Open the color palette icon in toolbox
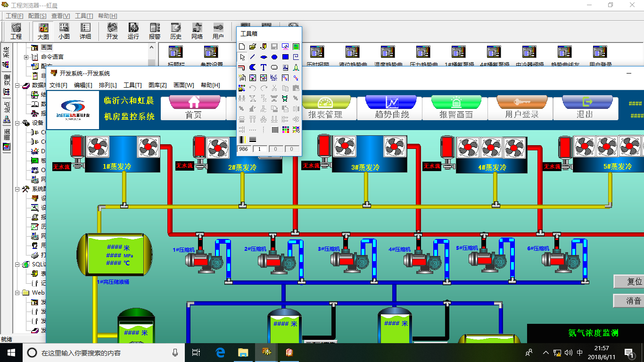The width and height of the screenshot is (644, 362). (285, 130)
